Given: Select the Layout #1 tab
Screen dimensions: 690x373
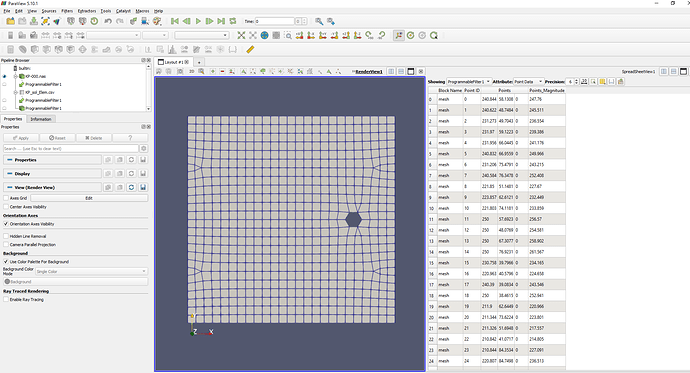Looking at the screenshot, I should [174, 62].
